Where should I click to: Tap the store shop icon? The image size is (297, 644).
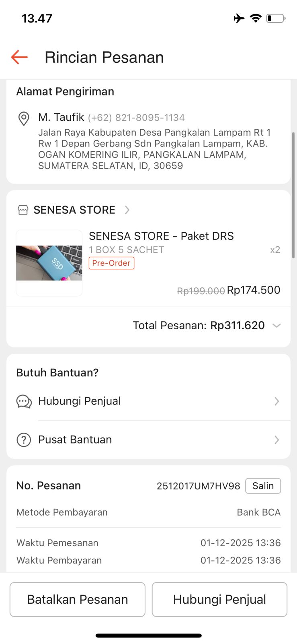(x=23, y=210)
